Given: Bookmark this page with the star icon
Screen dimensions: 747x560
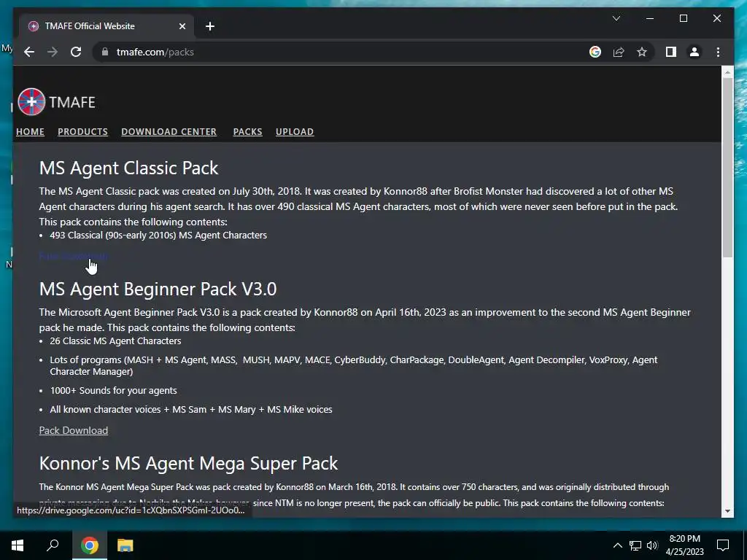Looking at the screenshot, I should [642, 52].
